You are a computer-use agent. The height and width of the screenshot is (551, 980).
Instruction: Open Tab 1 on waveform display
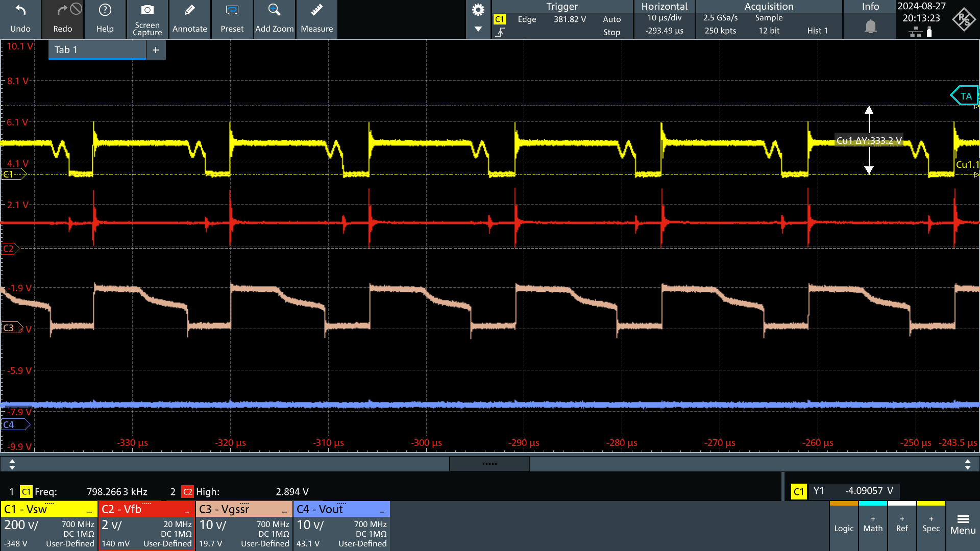pos(97,49)
